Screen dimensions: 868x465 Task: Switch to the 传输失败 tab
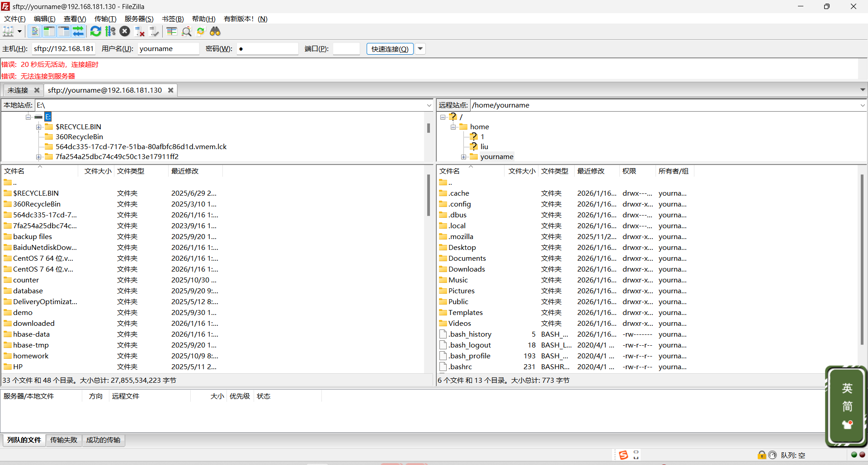pyautogui.click(x=64, y=440)
